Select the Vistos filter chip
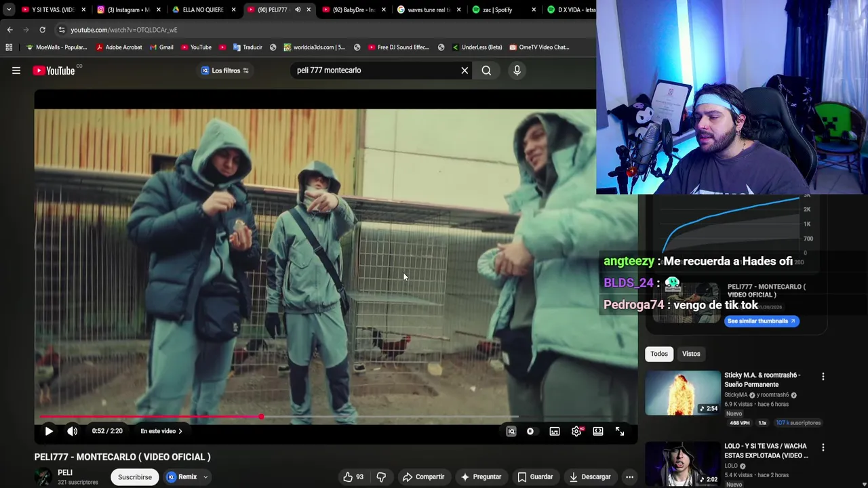This screenshot has height=488, width=868. (691, 354)
